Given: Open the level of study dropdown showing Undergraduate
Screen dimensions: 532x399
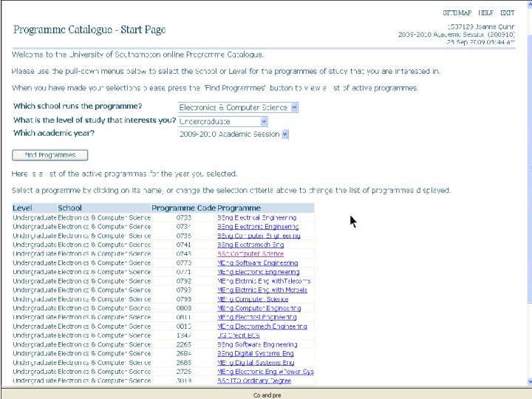Looking at the screenshot, I should point(223,121).
